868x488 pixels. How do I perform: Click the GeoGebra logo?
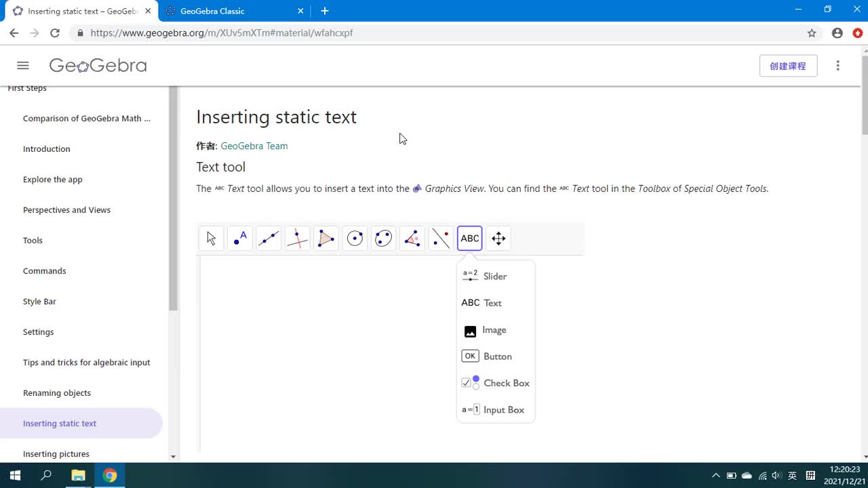tap(98, 66)
